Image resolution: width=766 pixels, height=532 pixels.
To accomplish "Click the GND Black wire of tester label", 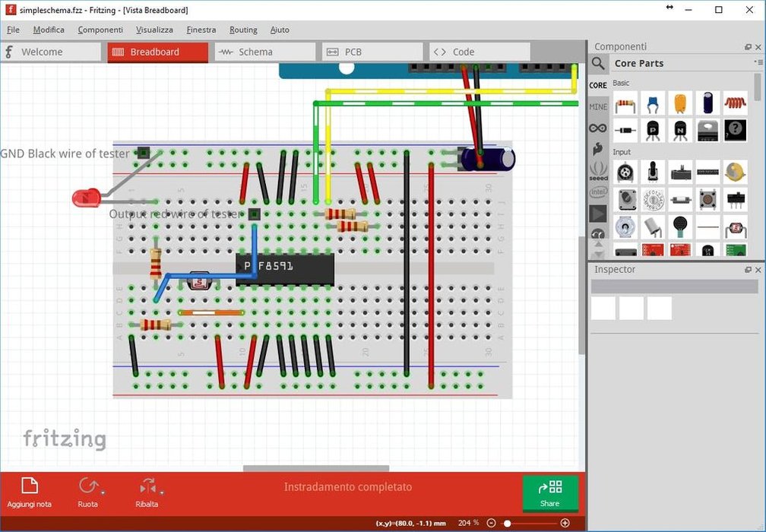I will coord(65,154).
